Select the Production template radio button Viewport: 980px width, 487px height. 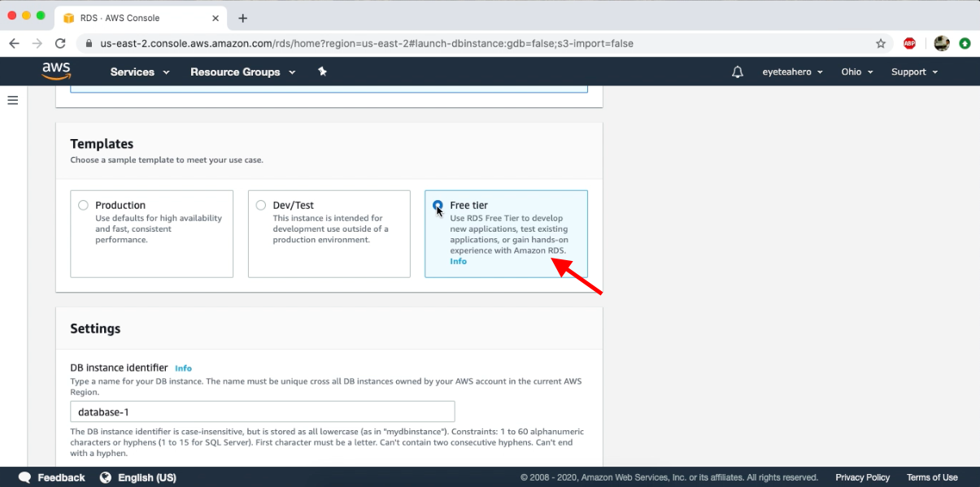[83, 205]
